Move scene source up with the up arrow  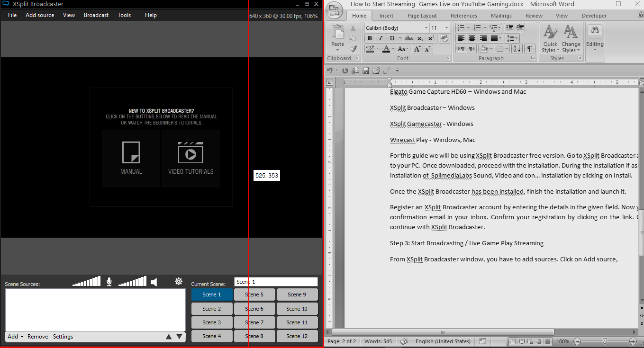168,337
